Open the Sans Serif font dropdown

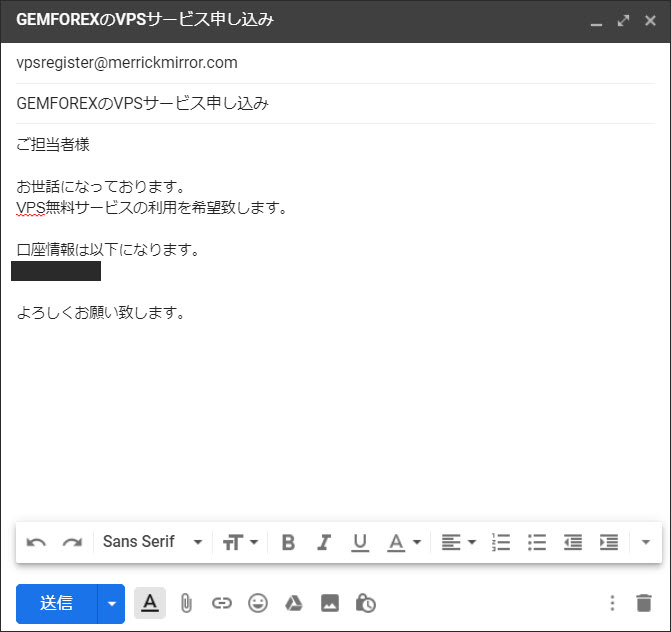pos(152,542)
